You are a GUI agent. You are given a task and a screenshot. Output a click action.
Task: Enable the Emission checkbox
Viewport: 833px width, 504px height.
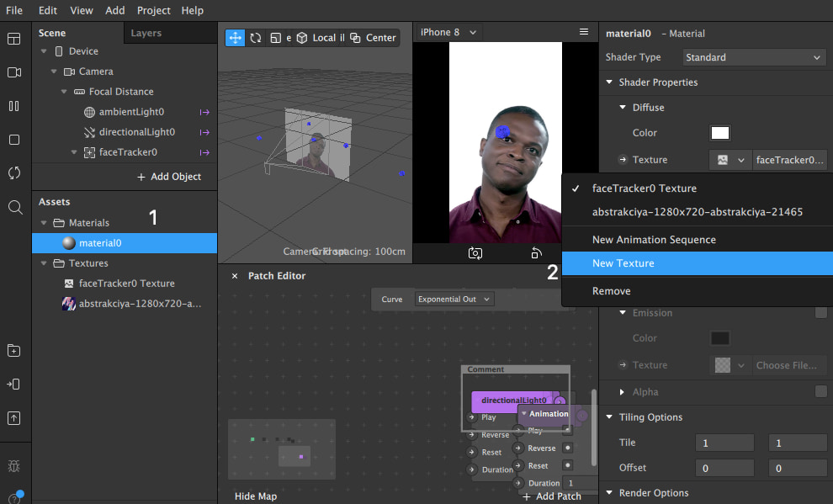pyautogui.click(x=820, y=313)
